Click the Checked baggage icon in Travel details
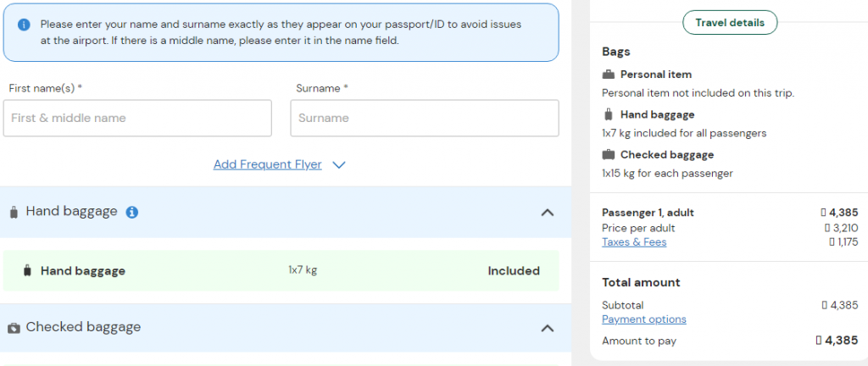The image size is (868, 366). [x=609, y=155]
